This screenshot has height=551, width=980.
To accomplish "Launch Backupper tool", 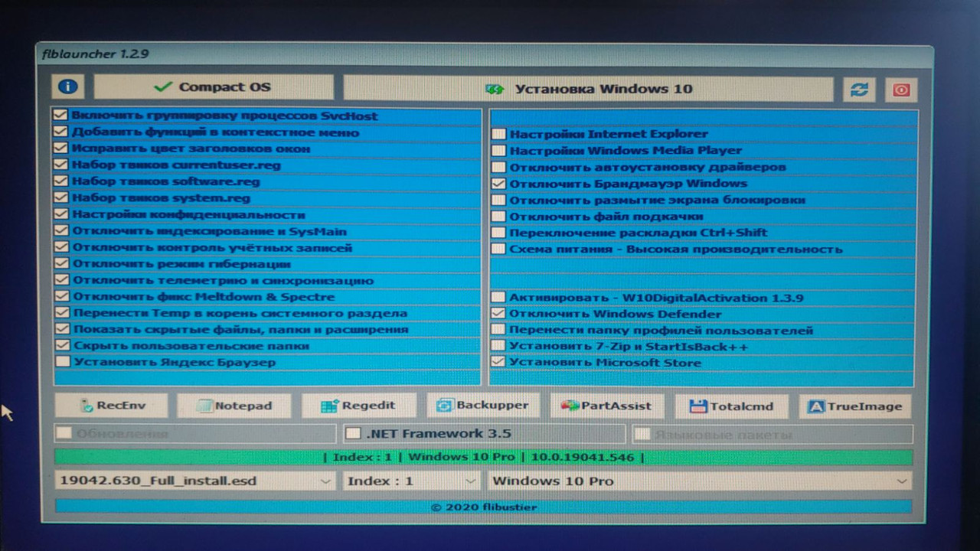I will click(x=483, y=406).
